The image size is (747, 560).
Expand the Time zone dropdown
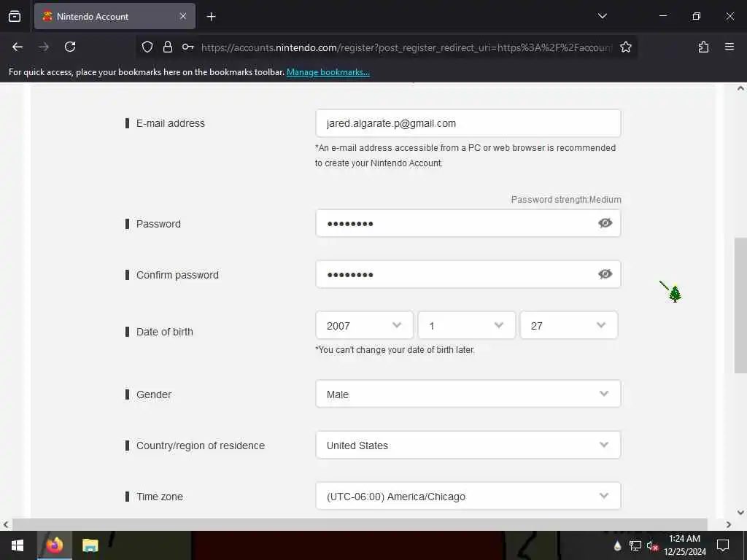(468, 496)
